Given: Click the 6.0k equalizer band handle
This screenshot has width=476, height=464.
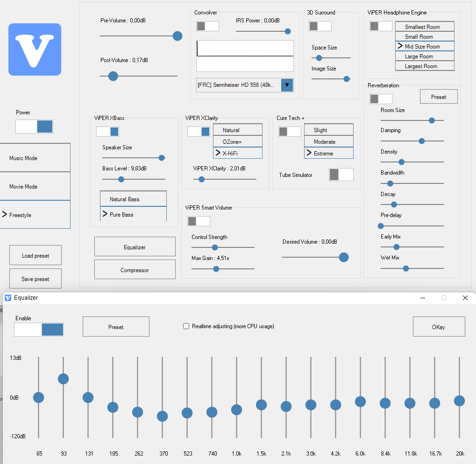Looking at the screenshot, I should [x=360, y=401].
